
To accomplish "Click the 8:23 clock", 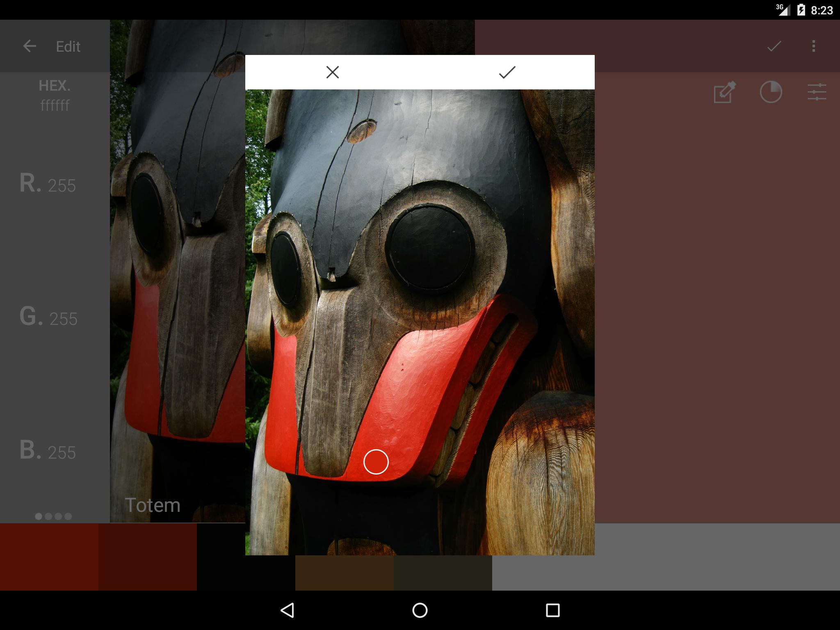I will 822,10.
